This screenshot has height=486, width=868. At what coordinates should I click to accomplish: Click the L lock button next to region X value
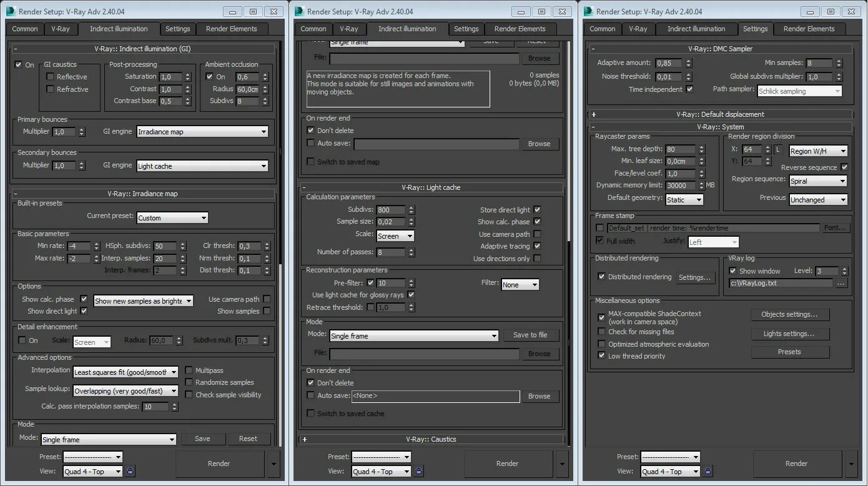777,150
